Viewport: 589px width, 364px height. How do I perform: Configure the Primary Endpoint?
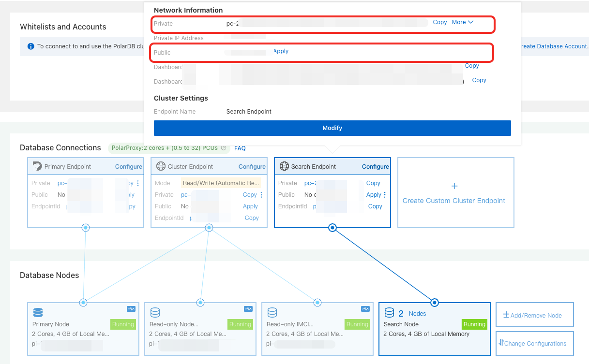pos(129,167)
